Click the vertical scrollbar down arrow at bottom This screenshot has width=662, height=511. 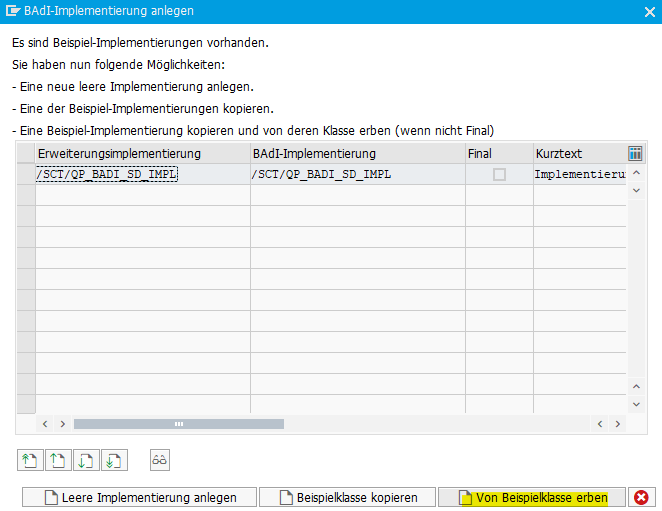[635, 404]
